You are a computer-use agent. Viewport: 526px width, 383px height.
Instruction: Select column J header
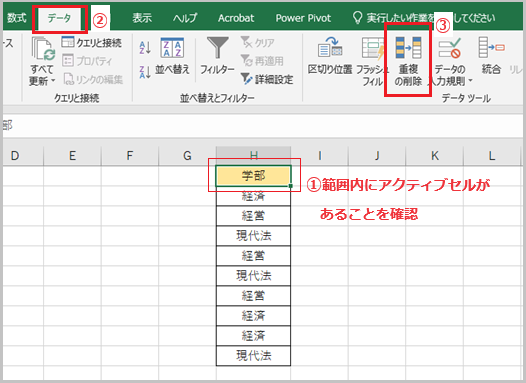point(377,156)
